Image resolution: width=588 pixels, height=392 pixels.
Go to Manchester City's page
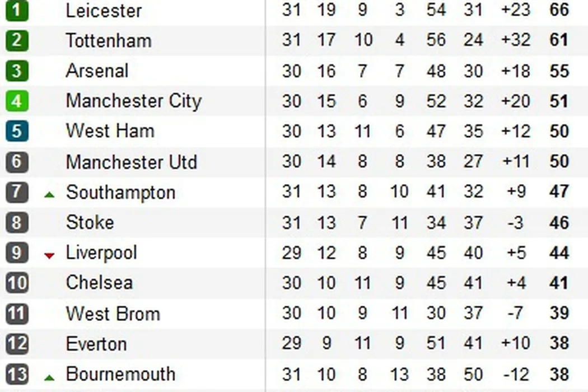pos(133,101)
